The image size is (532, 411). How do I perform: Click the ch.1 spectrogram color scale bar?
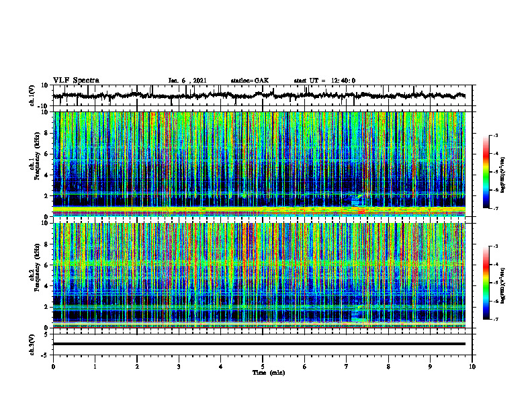click(x=486, y=172)
